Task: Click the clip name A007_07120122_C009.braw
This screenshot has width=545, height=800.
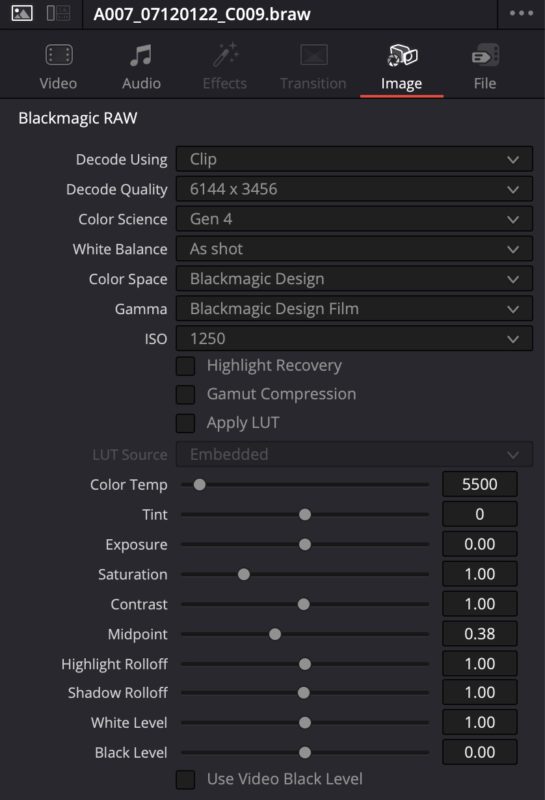Action: [202, 14]
